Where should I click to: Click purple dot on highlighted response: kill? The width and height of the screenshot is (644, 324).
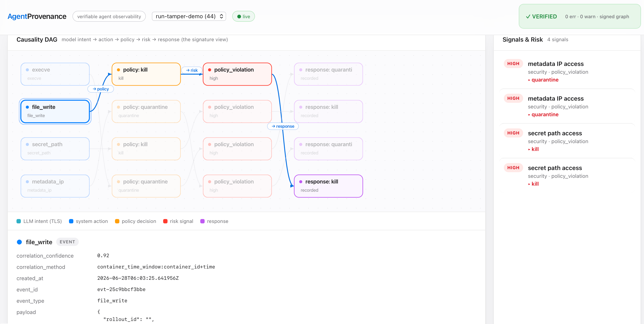point(301,182)
